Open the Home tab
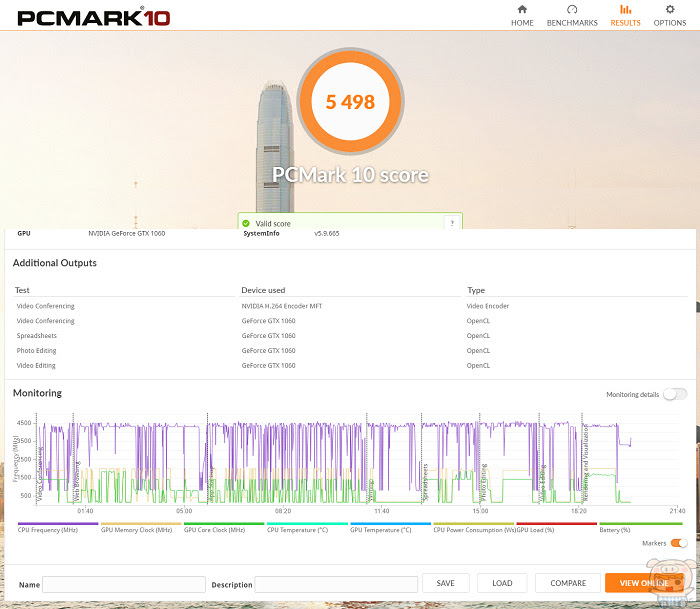 click(522, 16)
